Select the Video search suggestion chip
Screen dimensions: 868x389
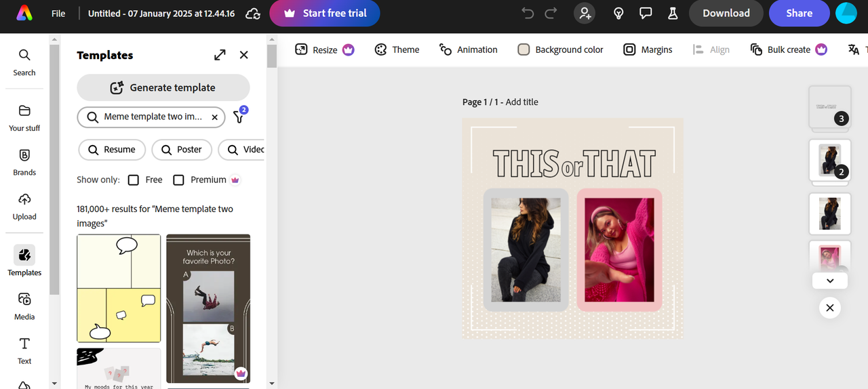(x=243, y=150)
